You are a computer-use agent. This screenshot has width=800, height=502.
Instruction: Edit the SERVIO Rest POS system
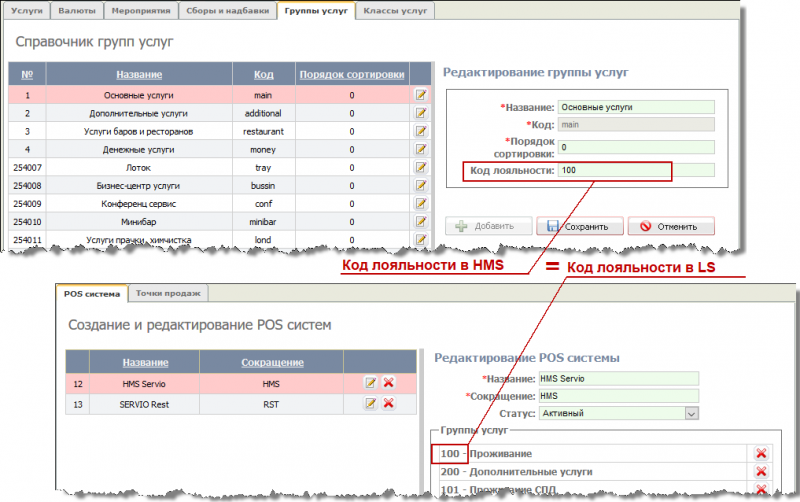pos(370,403)
